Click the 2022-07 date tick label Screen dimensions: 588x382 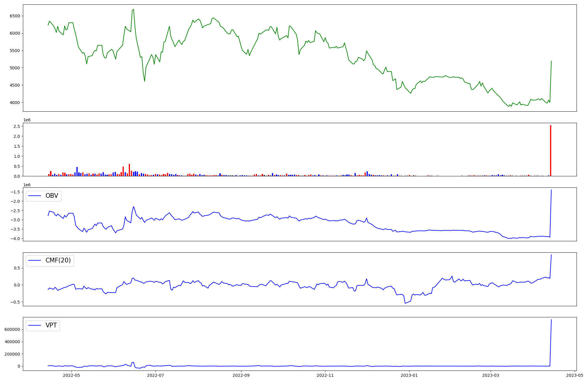click(x=155, y=375)
